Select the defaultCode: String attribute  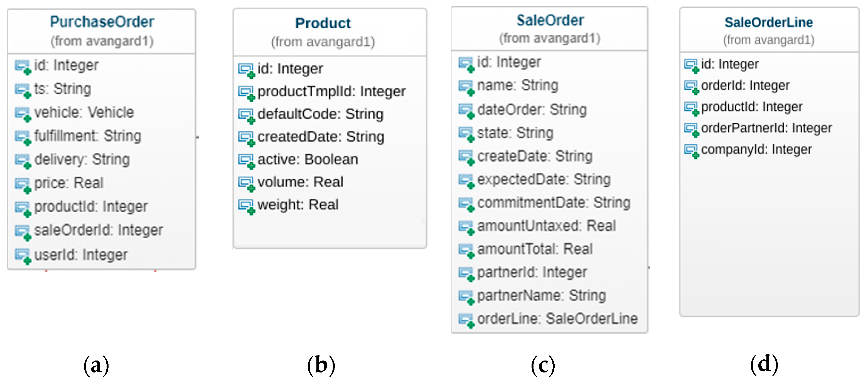point(320,114)
